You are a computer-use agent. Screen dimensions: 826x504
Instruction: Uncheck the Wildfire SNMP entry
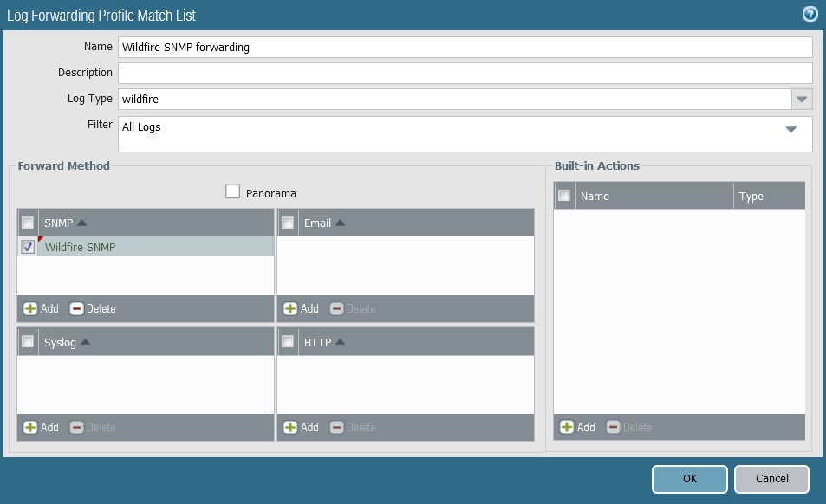[x=27, y=246]
